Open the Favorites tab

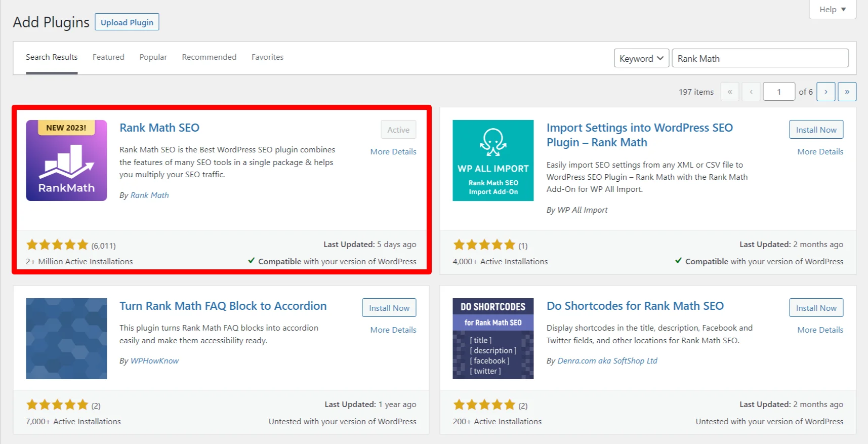(268, 57)
